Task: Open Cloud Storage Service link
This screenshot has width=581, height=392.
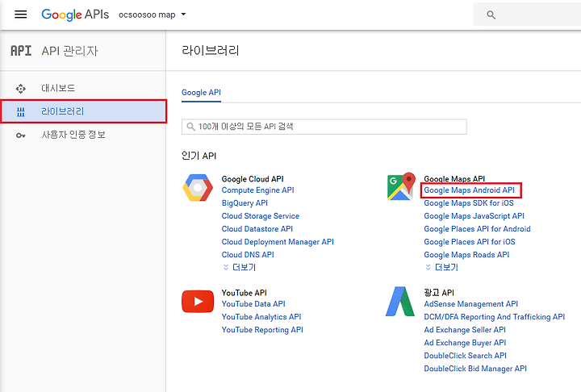Action: pyautogui.click(x=261, y=216)
